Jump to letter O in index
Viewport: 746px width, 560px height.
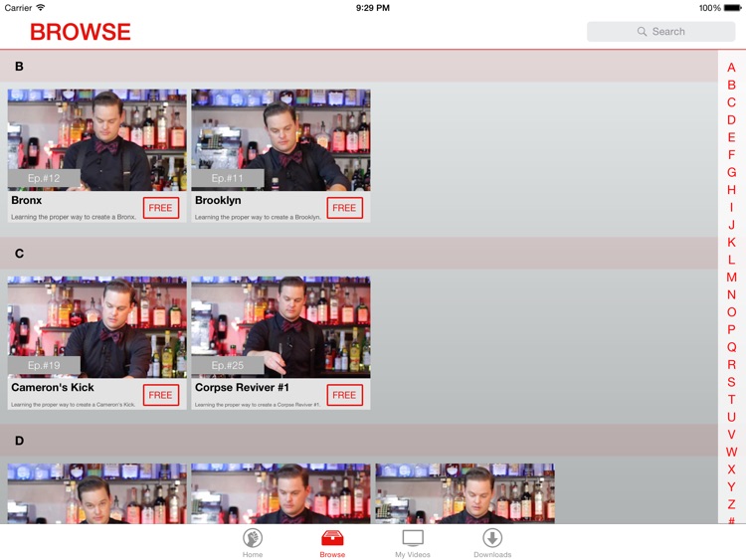point(731,312)
